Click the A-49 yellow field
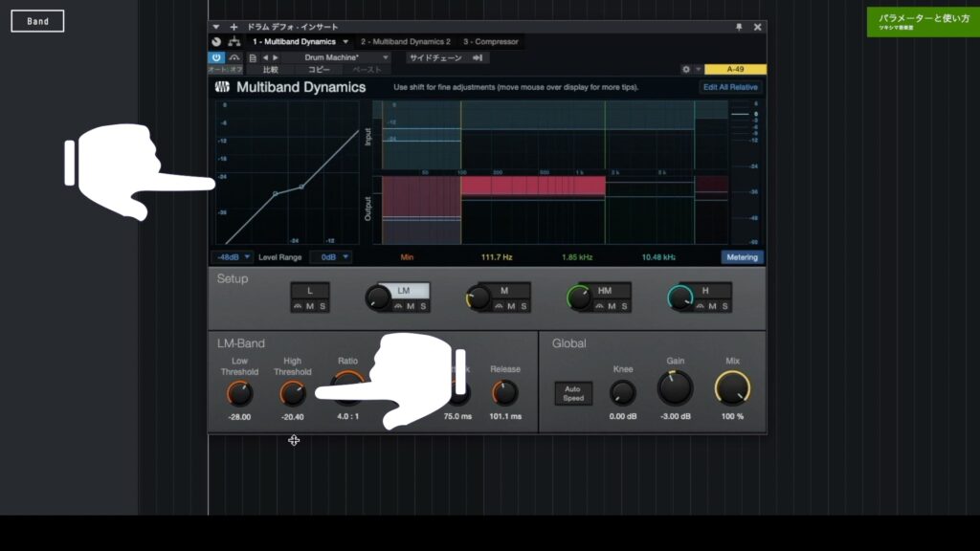Image resolution: width=980 pixels, height=551 pixels. click(735, 69)
